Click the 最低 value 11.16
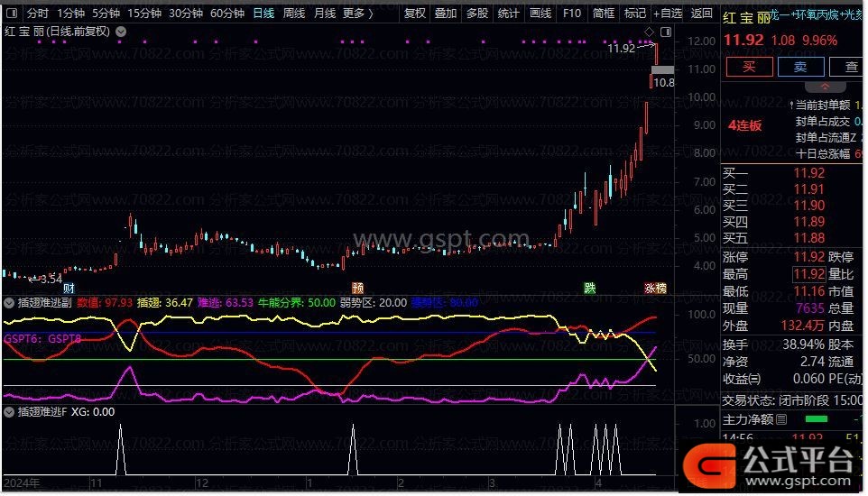This screenshot has width=868, height=496. click(808, 291)
